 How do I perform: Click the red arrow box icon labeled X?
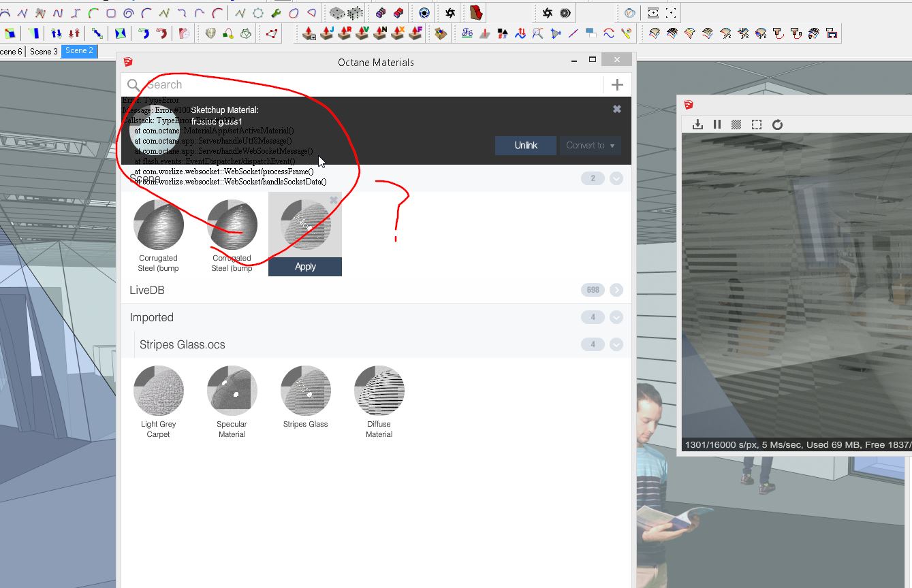398,33
